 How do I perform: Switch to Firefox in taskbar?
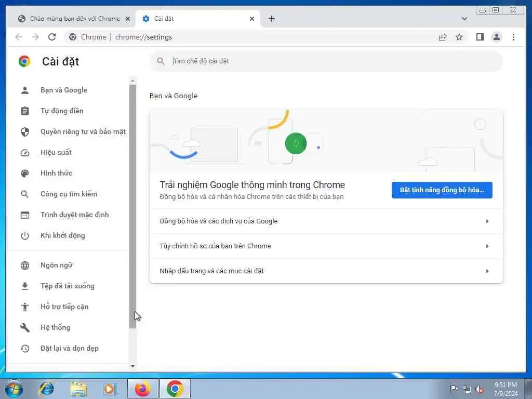point(142,389)
